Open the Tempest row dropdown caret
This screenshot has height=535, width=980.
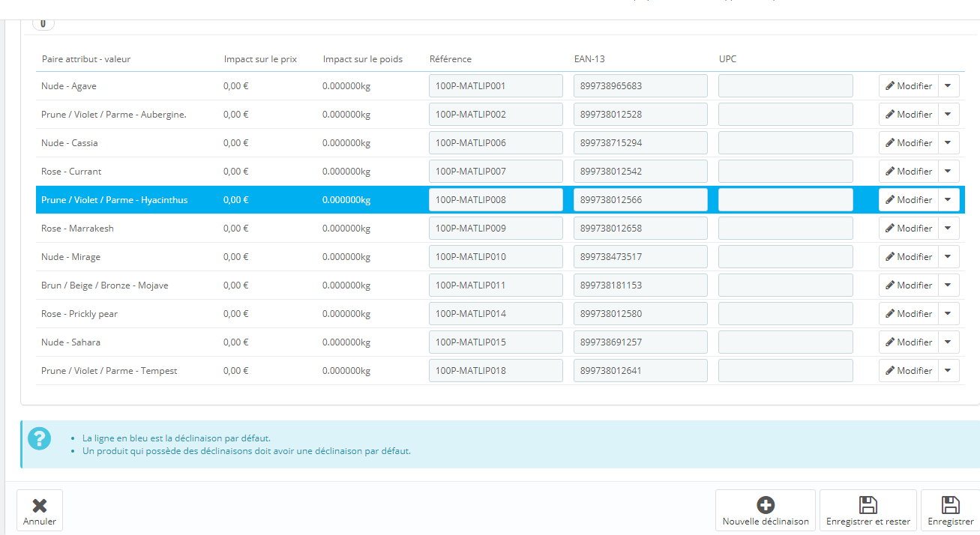pos(949,371)
